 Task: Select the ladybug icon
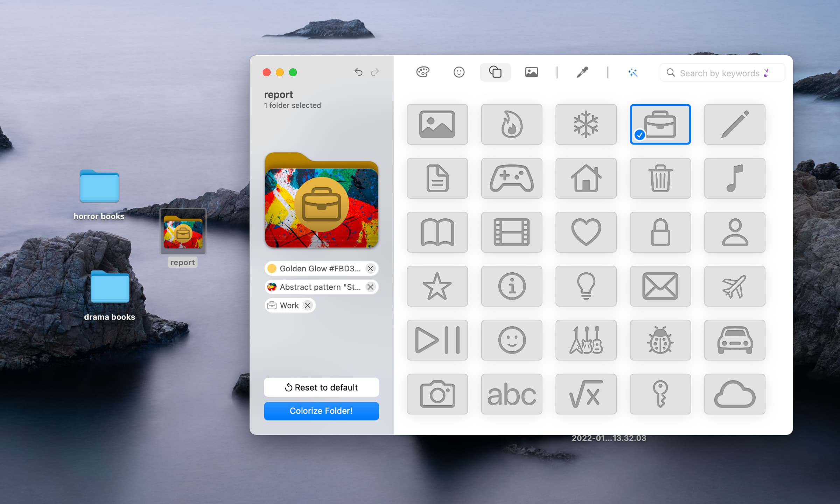tap(660, 339)
